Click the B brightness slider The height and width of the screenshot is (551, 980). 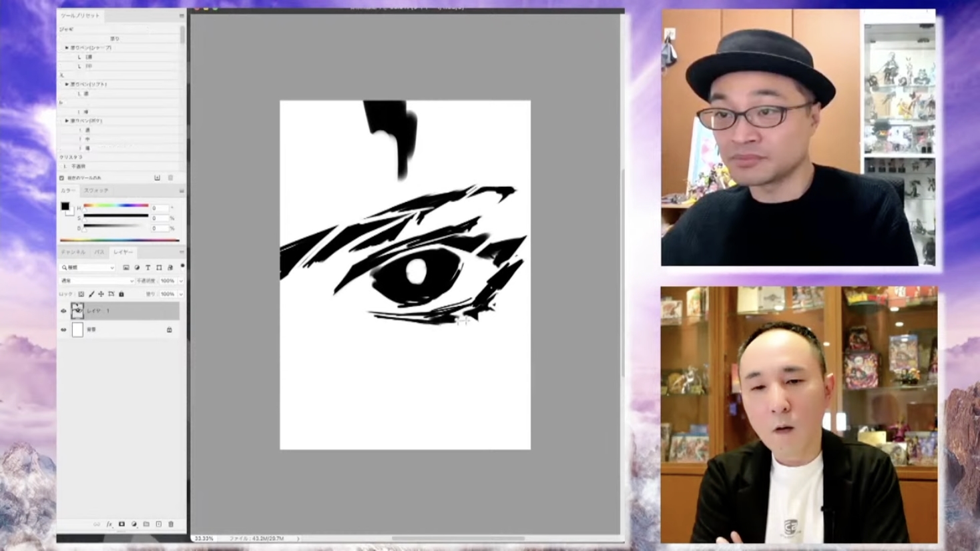click(x=115, y=226)
